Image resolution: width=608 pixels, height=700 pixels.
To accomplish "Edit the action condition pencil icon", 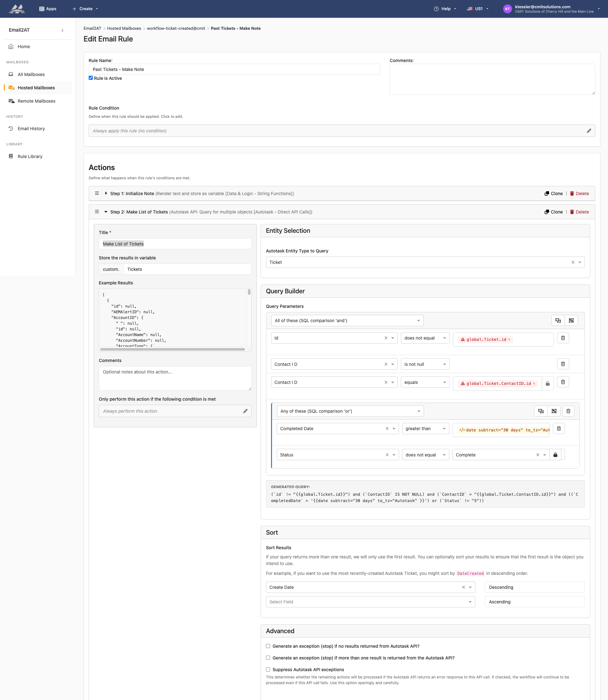I will 245,411.
